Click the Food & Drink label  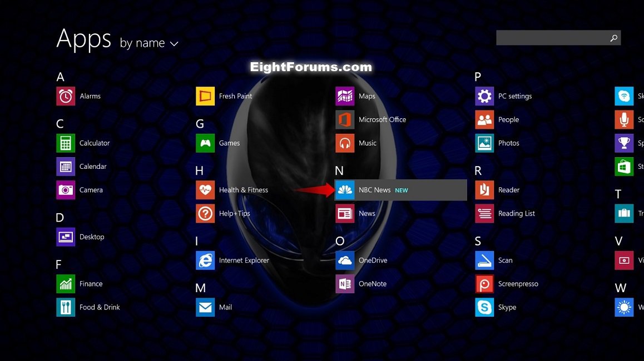[100, 307]
